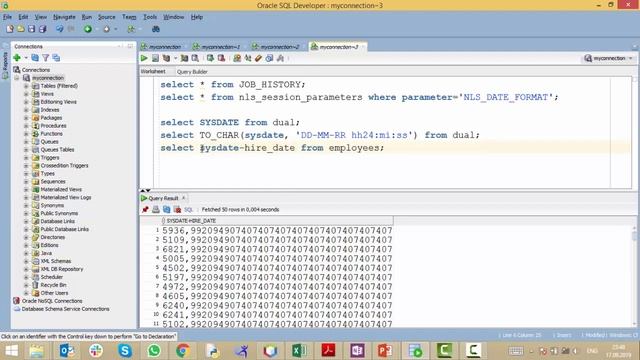
Task: Click the Refresh icon in Connections panel
Action: tap(35, 58)
